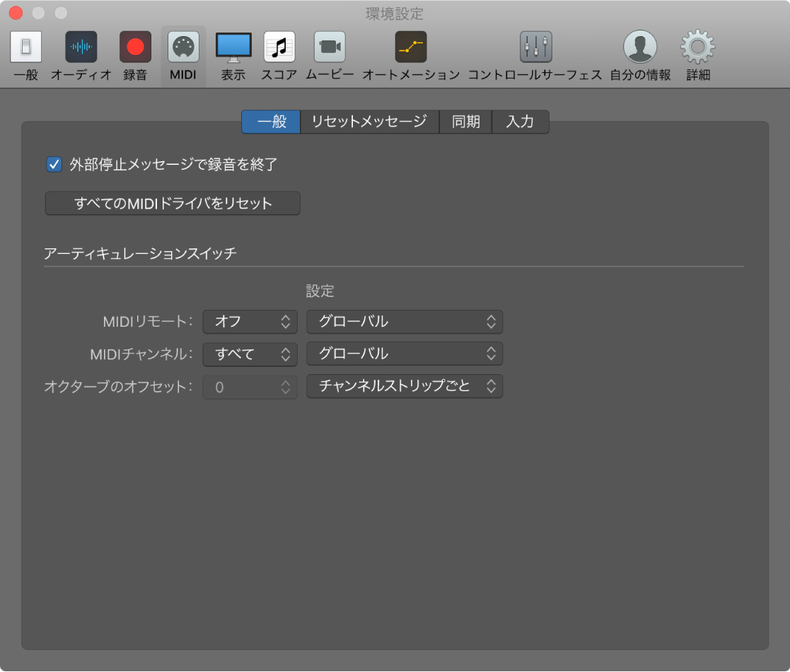Open the 録音 preferences icon

click(x=133, y=47)
